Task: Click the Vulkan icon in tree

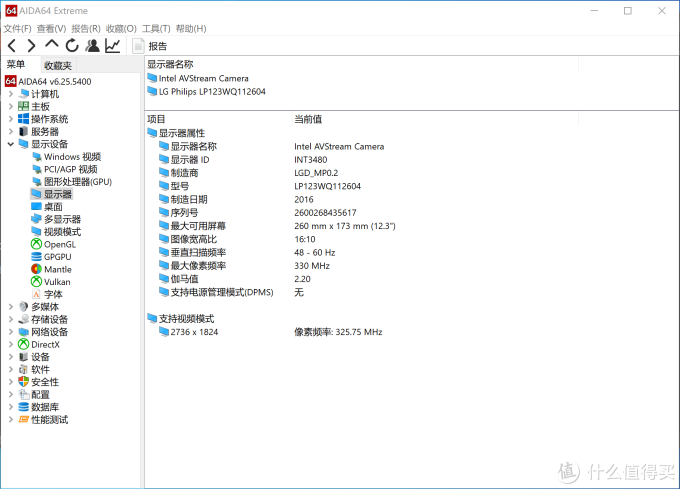Action: point(36,282)
